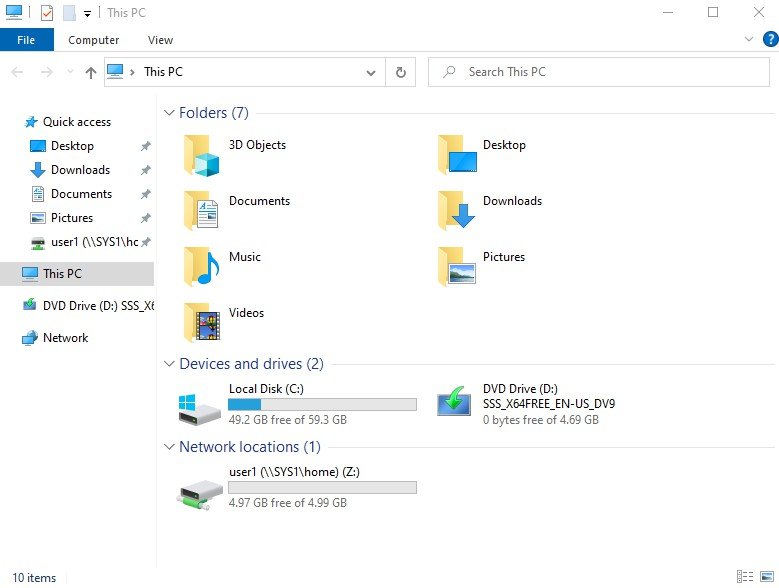This screenshot has width=779, height=588.
Task: Select the DVD Drive (D:) icon in Devices
Action: tap(454, 402)
